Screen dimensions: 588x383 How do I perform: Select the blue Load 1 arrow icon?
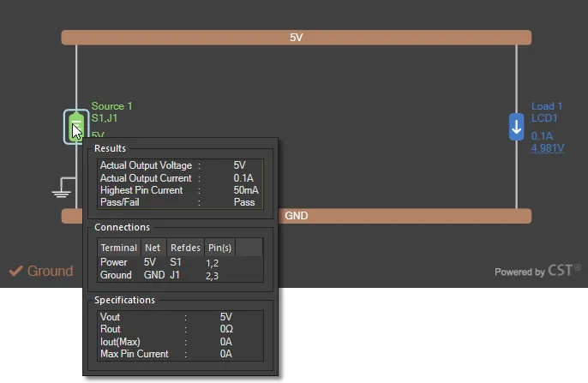516,127
